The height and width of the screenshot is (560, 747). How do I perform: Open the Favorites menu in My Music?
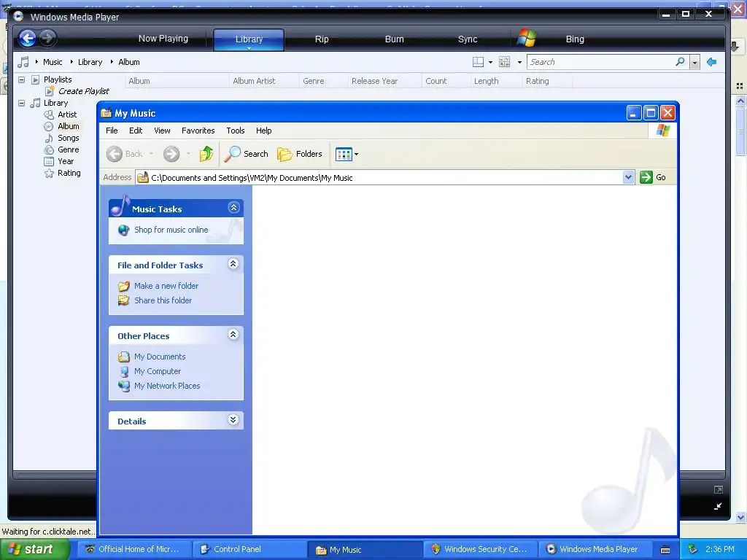[198, 131]
